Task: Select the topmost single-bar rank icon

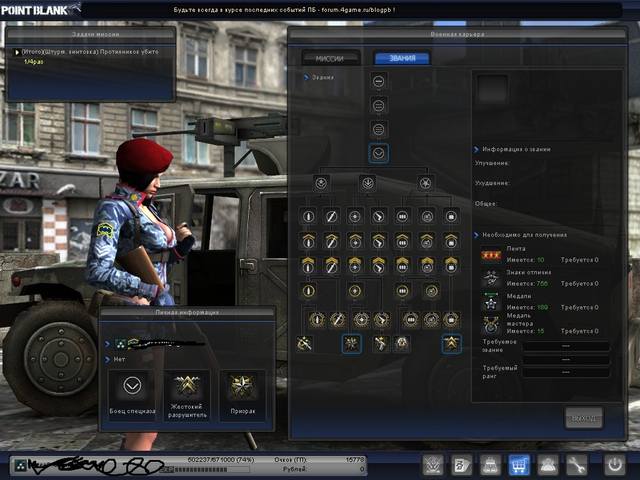Action: point(378,81)
